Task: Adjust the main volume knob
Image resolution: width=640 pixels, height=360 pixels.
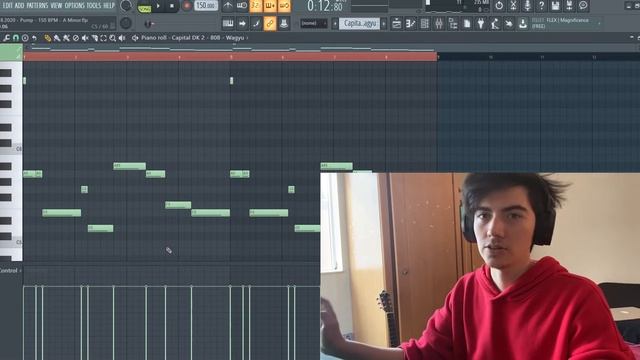Action: click(126, 5)
